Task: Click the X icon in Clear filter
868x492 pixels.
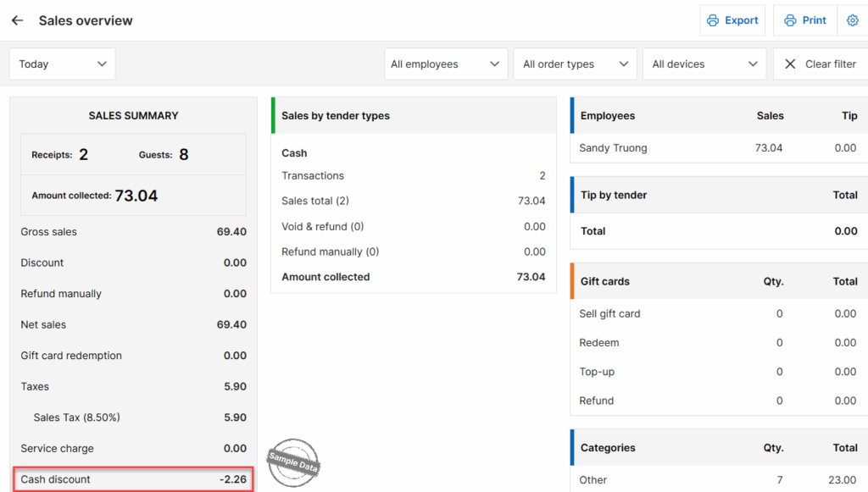Action: pyautogui.click(x=790, y=64)
